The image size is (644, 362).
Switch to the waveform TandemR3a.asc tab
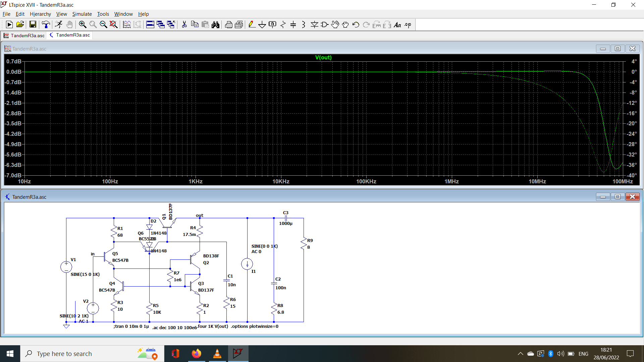pyautogui.click(x=24, y=35)
